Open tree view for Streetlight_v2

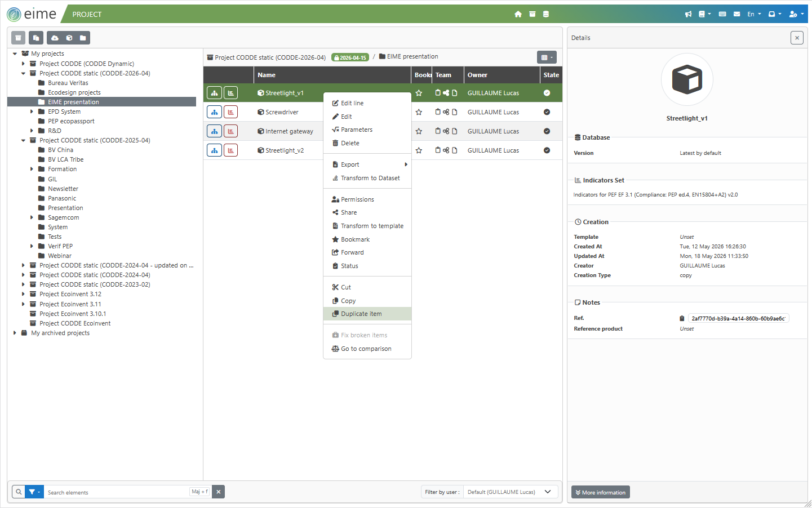point(214,150)
